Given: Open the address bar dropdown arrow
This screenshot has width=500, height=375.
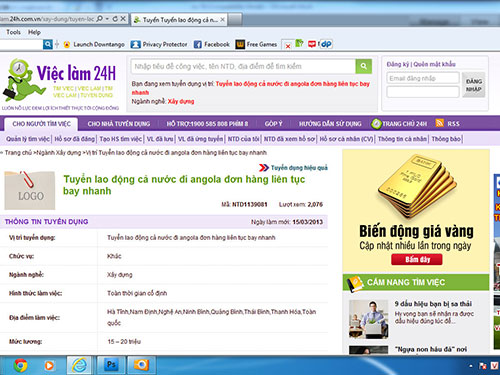Looking at the screenshot, I should coord(107,19).
